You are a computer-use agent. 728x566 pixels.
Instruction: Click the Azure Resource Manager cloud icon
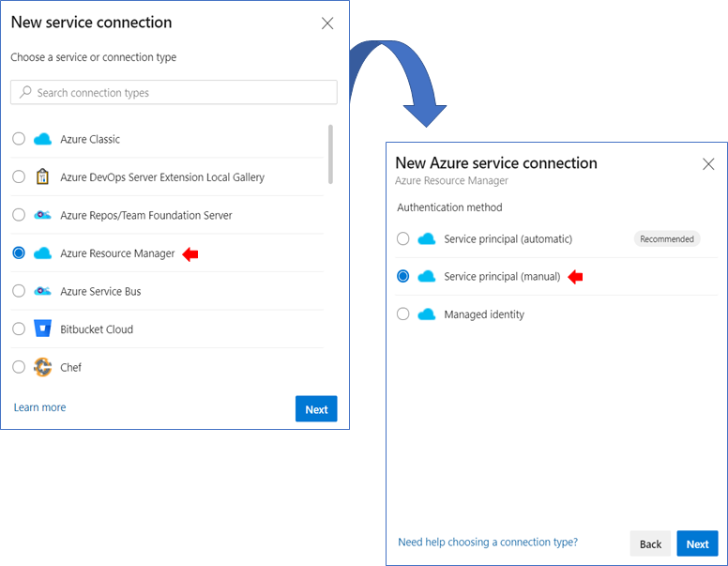[43, 253]
